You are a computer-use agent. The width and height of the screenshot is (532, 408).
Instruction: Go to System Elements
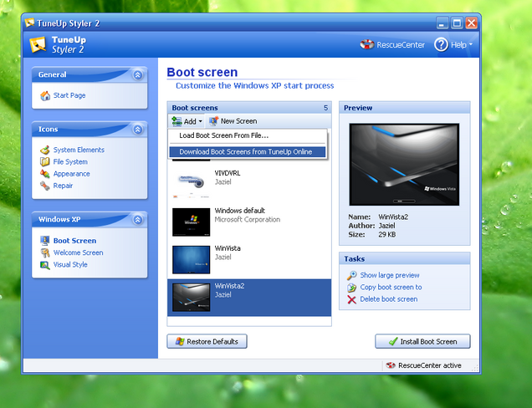point(79,150)
